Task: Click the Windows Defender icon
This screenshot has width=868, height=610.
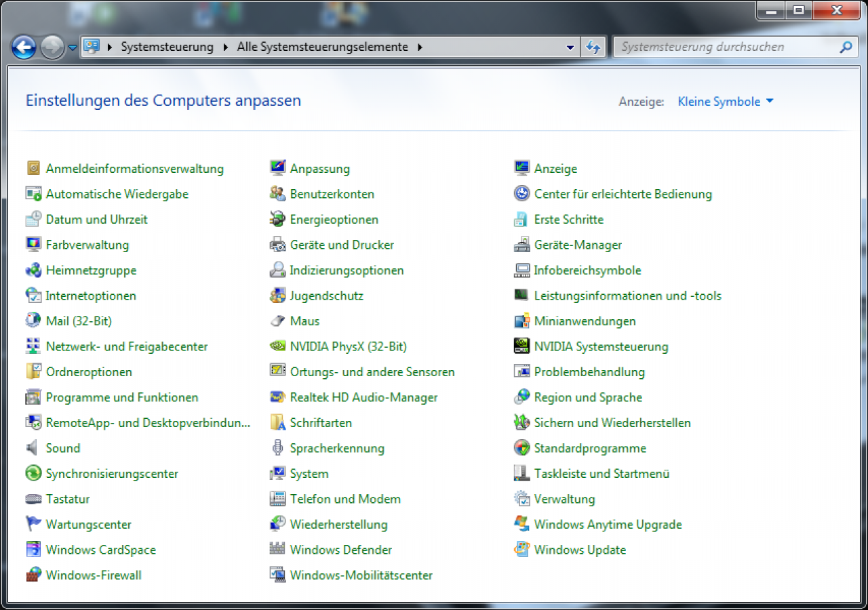Action: (277, 550)
